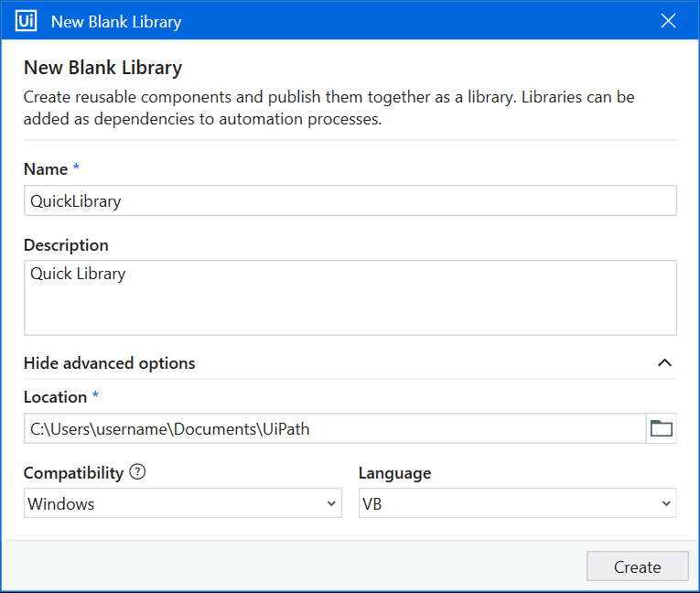Click the Location path field
The width and height of the screenshot is (700, 593).
(x=335, y=428)
